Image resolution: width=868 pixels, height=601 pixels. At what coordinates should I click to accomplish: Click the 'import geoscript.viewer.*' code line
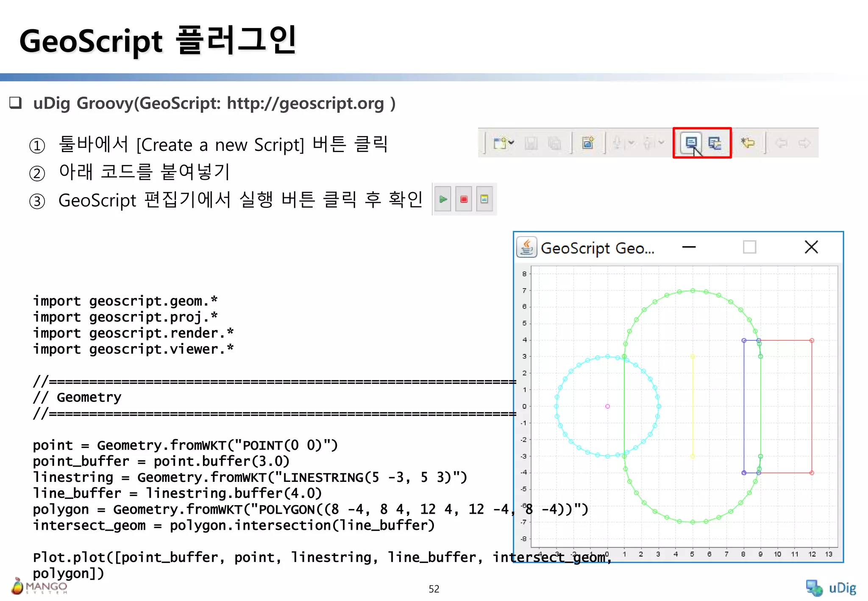[134, 349]
